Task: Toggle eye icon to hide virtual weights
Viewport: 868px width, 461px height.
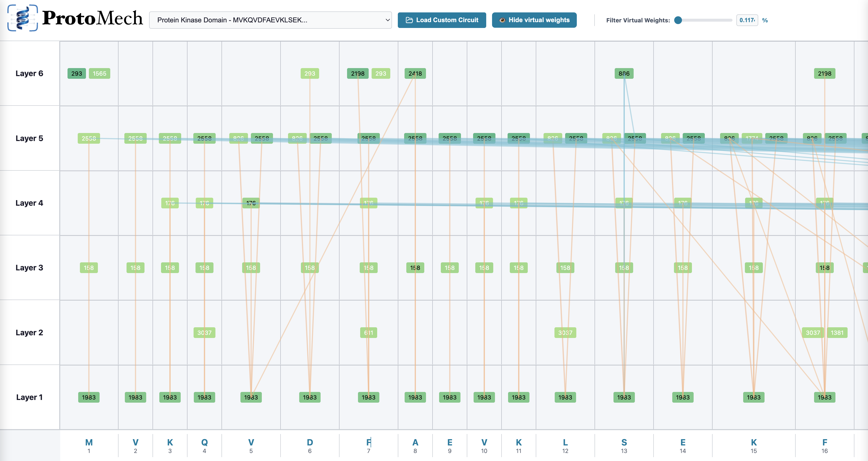Action: [502, 20]
